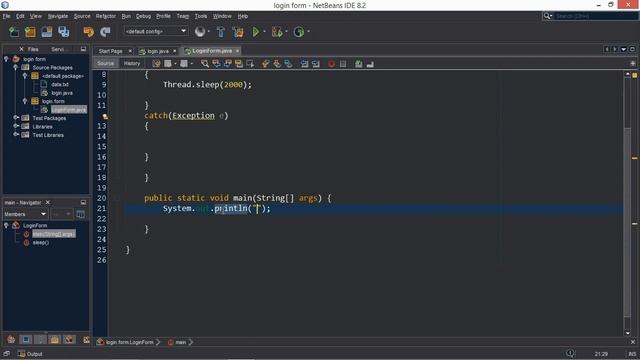The height and width of the screenshot is (360, 640).
Task: Collapse the Source Packages node
Action: click(x=16, y=67)
